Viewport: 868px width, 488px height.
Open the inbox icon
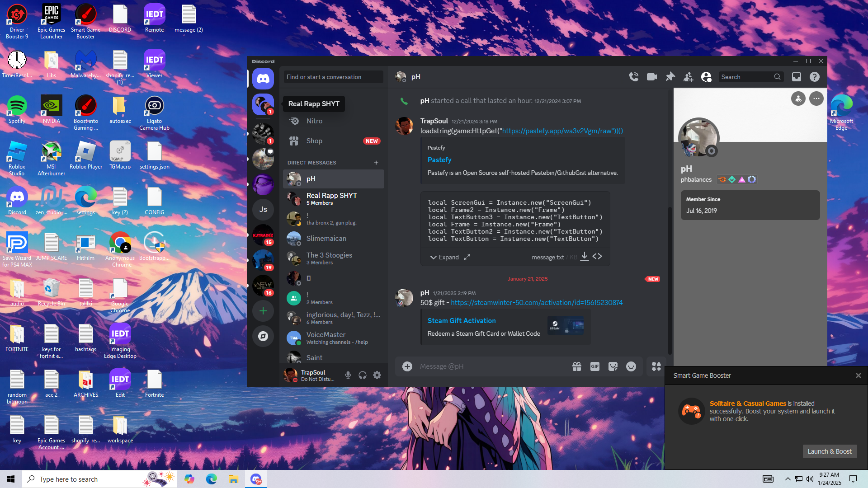(797, 77)
